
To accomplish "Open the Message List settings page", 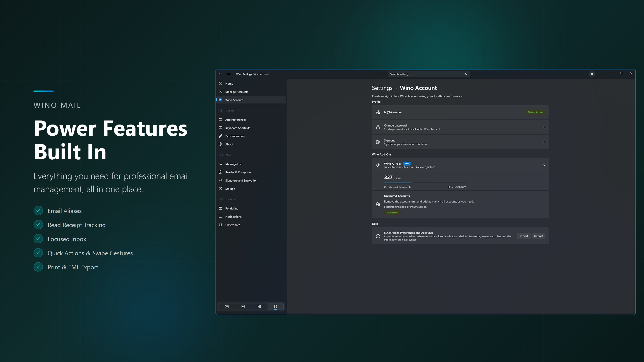I will point(251,164).
